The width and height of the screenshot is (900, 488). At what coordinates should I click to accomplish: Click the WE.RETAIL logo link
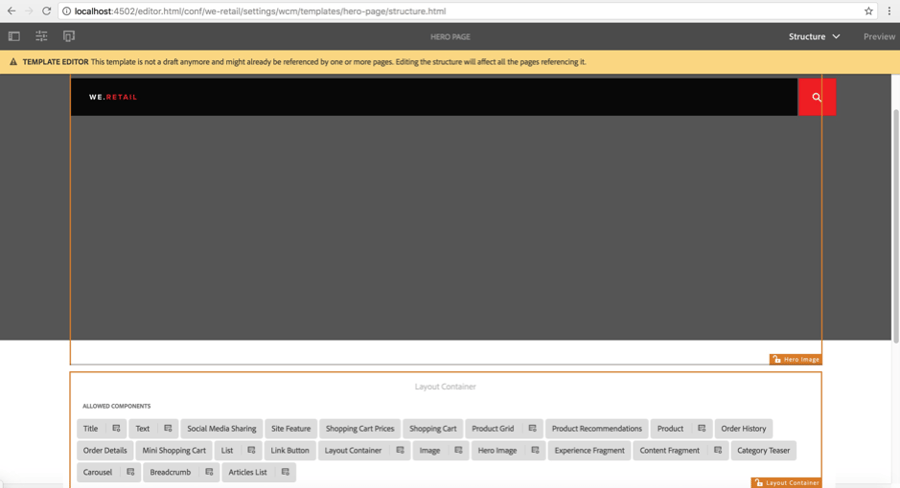click(x=113, y=97)
